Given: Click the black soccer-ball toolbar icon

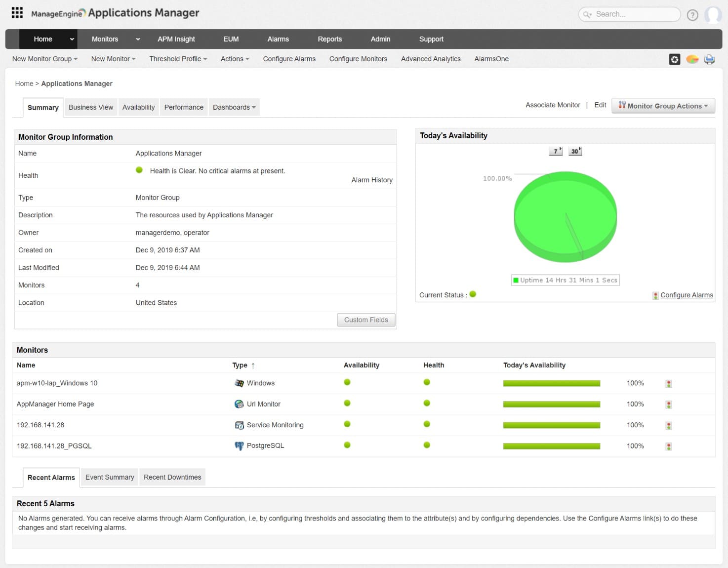Looking at the screenshot, I should click(675, 59).
